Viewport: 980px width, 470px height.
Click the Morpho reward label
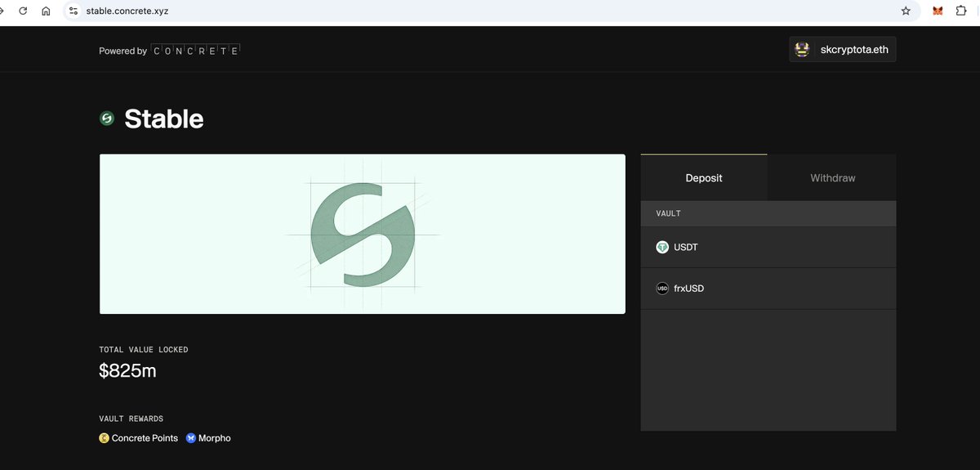215,438
